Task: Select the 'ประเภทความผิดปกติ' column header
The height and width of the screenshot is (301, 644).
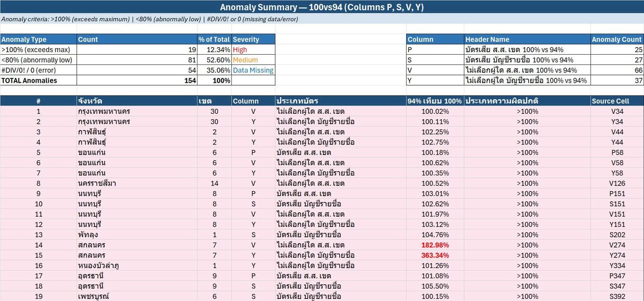Action: [527, 101]
